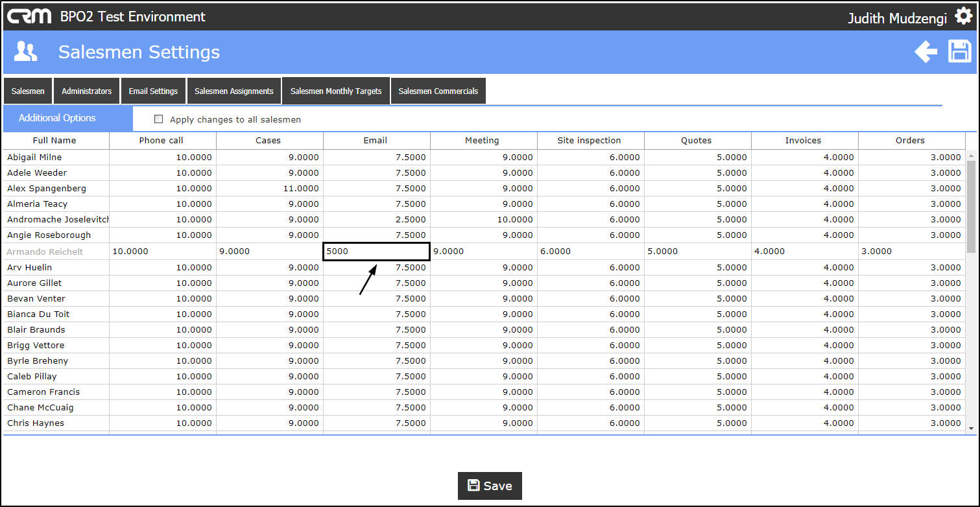Click the Invoices column header
Viewport: 980px width, 507px height.
point(804,141)
